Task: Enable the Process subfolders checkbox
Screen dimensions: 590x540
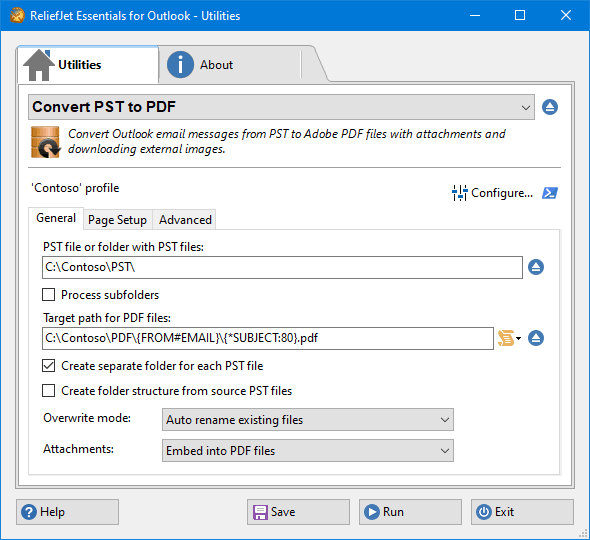Action: [48, 295]
